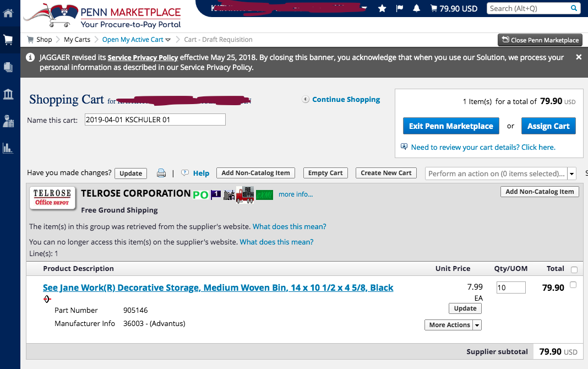
Task: Dismiss the privacy policy banner
Action: (x=579, y=57)
